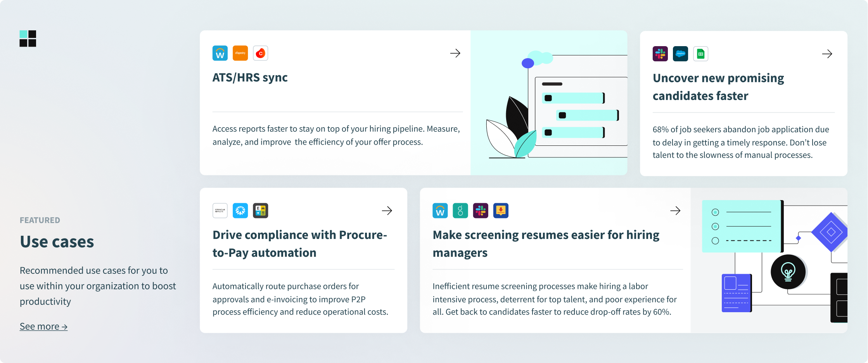Select the blue starburst app icon
The width and height of the screenshot is (868, 363).
coord(240,211)
